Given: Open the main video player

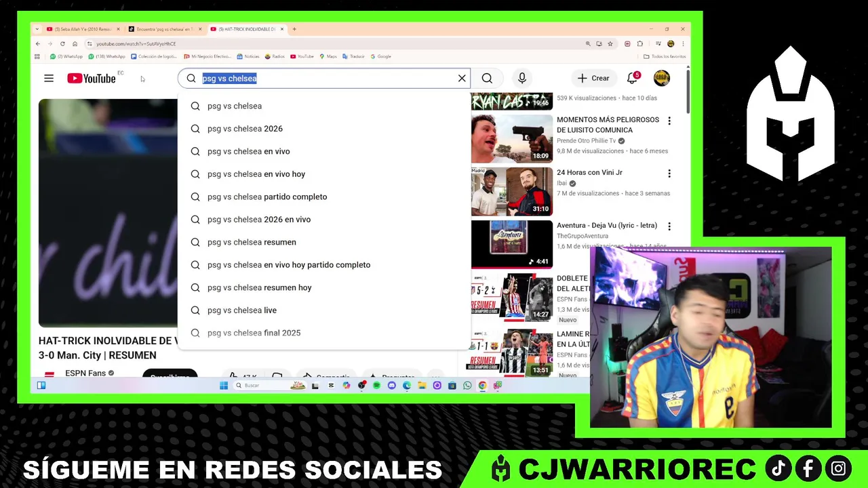Looking at the screenshot, I should pyautogui.click(x=108, y=213).
